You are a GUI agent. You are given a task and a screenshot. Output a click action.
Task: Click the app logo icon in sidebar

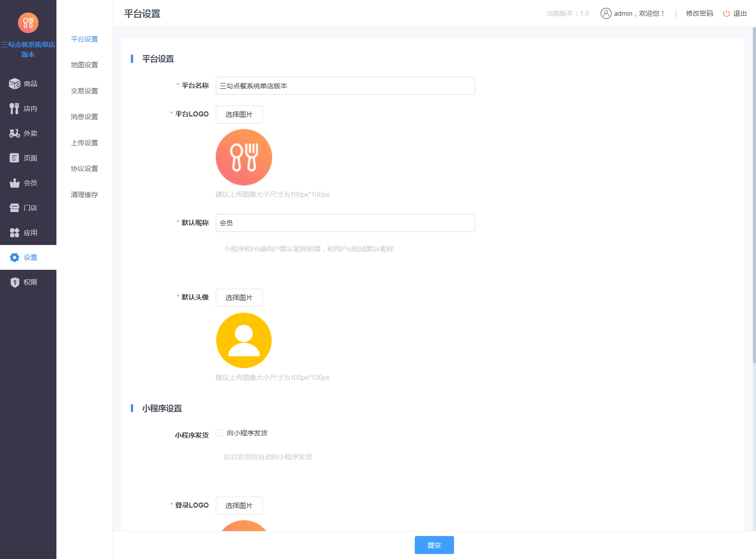point(28,23)
